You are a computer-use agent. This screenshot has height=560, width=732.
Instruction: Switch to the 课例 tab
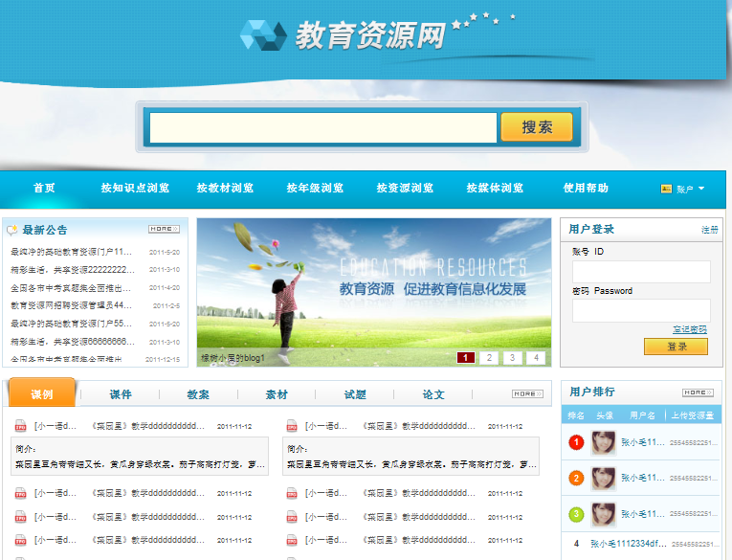(x=42, y=393)
